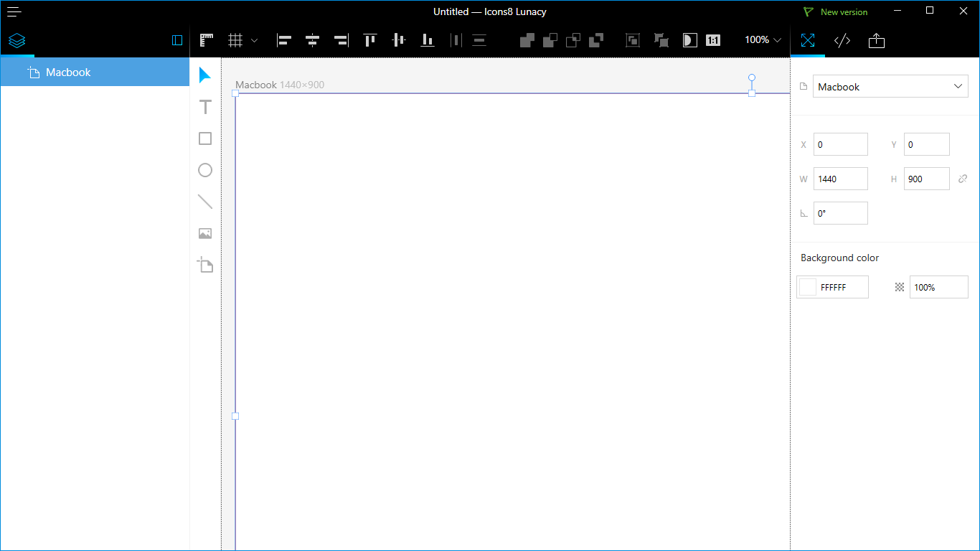Open the hamburger main menu
The width and height of the screenshot is (980, 551).
pos(14,11)
